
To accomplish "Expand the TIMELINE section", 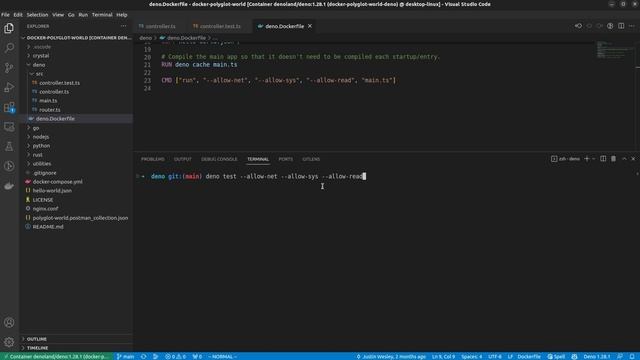I will tap(37, 348).
